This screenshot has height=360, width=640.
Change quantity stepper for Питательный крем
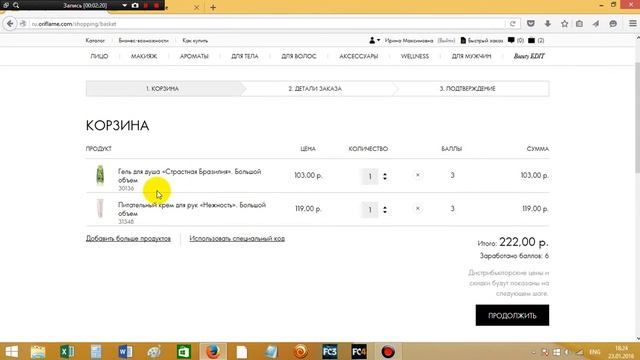pos(385,210)
